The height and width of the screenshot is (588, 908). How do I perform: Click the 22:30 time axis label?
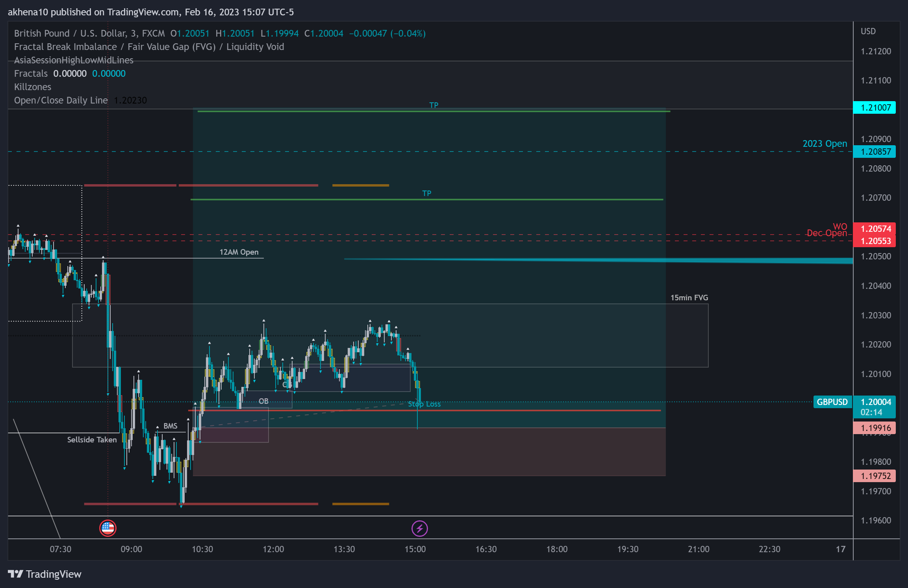769,549
